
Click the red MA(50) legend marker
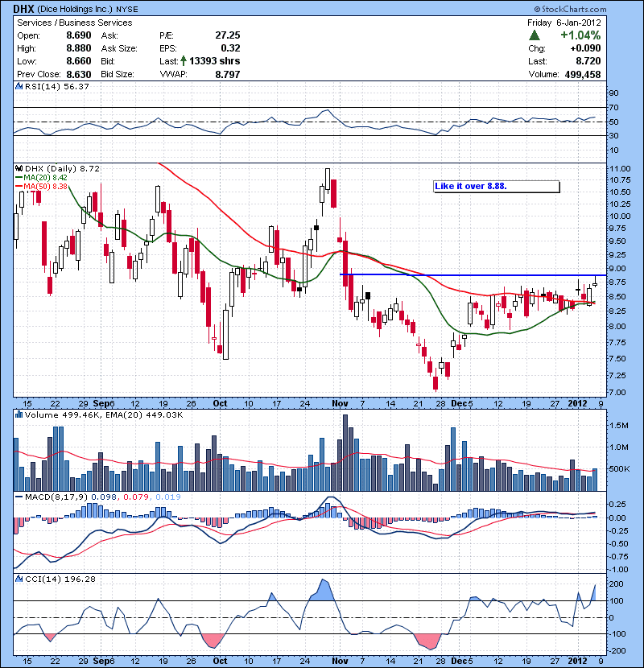tap(19, 187)
